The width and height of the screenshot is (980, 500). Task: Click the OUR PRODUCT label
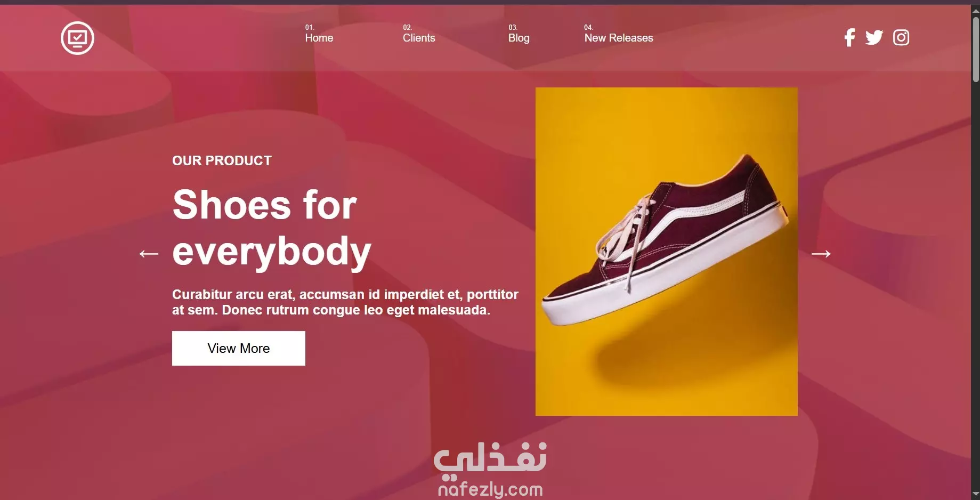[x=222, y=160]
